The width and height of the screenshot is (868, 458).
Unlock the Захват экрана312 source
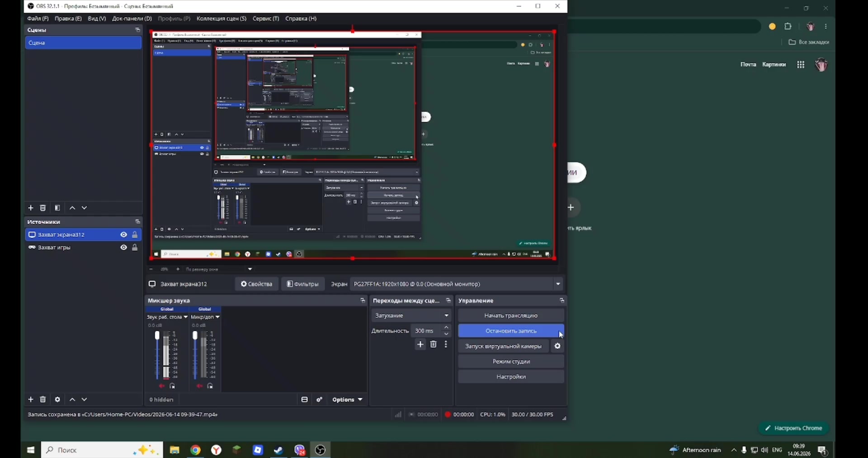pos(135,235)
